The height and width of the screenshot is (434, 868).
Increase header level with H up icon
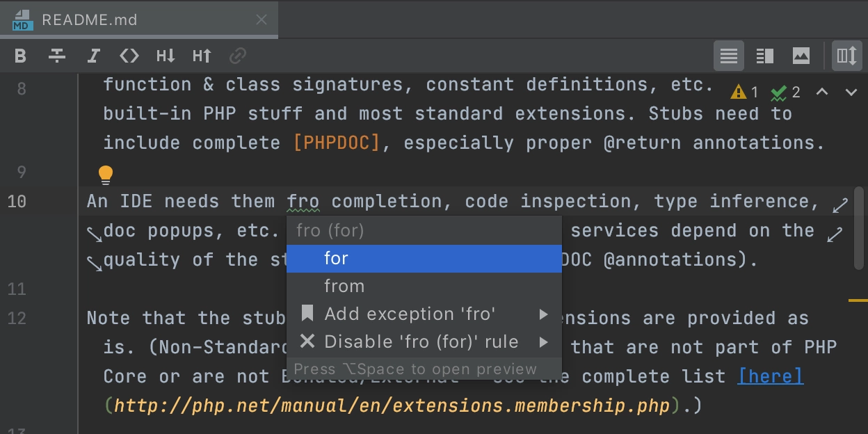click(202, 56)
